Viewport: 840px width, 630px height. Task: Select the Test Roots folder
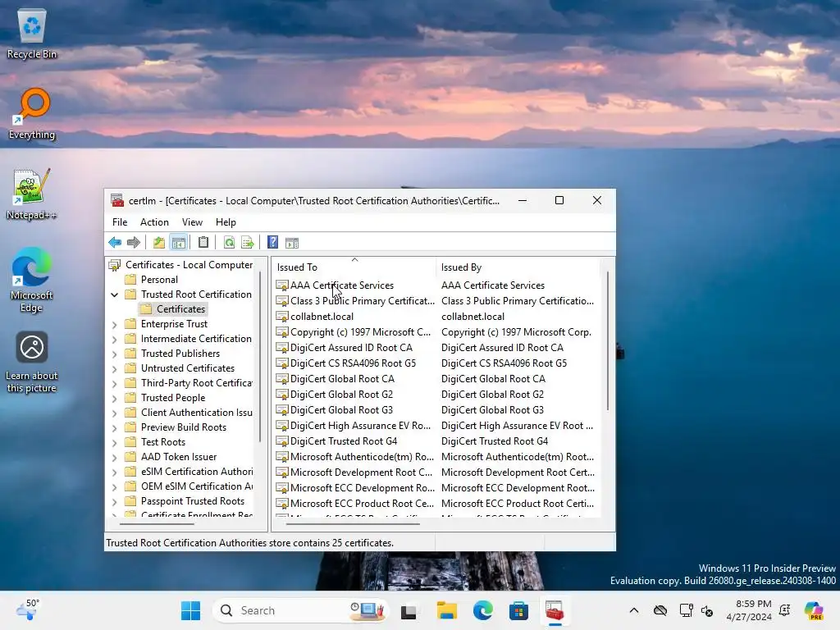click(x=163, y=442)
